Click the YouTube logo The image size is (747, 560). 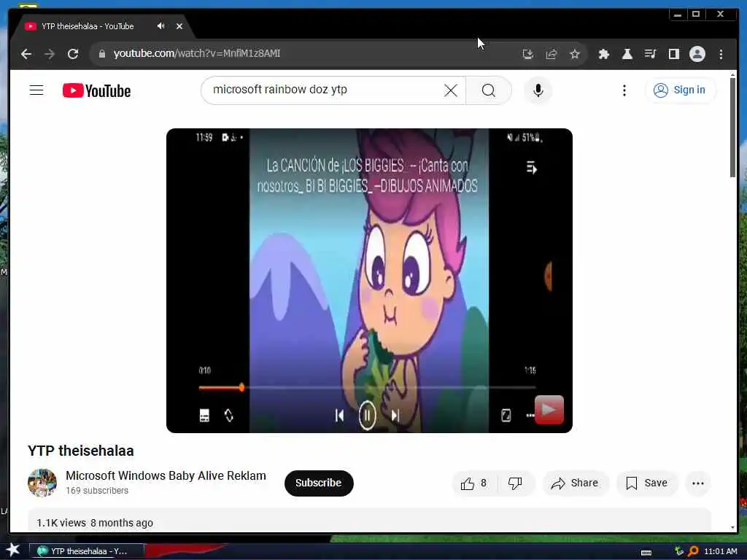[97, 90]
